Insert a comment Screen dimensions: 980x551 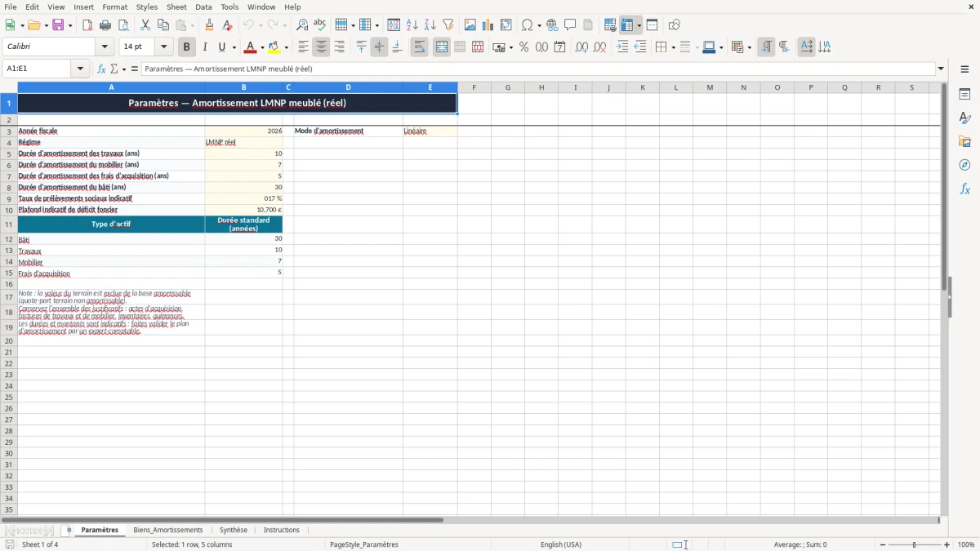click(x=570, y=25)
